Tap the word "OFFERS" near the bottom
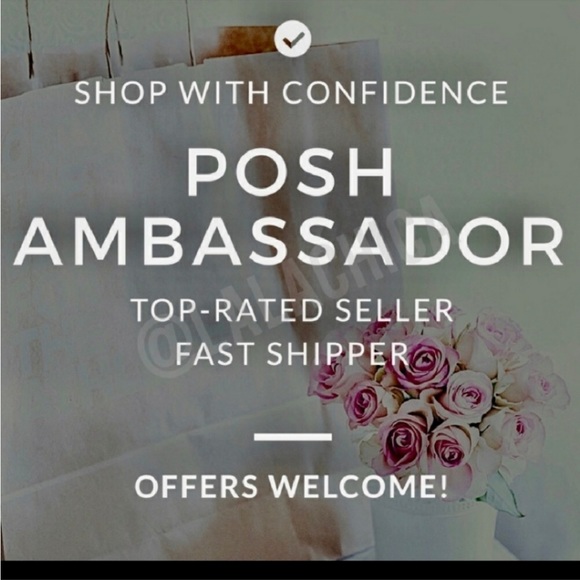Screen dimensions: 580x580 (x=196, y=486)
